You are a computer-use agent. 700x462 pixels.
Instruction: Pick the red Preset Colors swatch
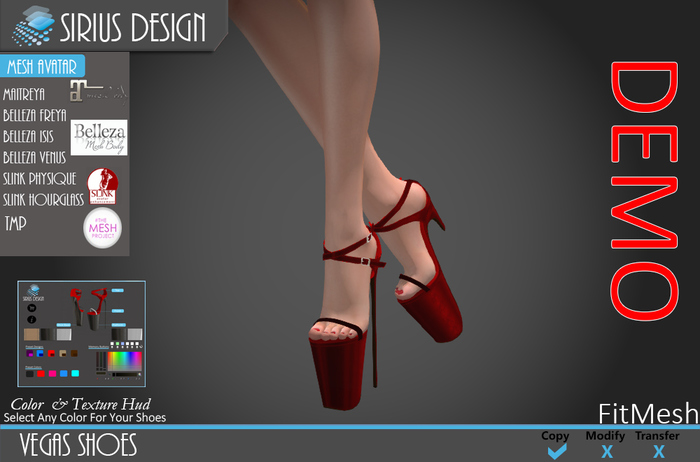click(41, 374)
